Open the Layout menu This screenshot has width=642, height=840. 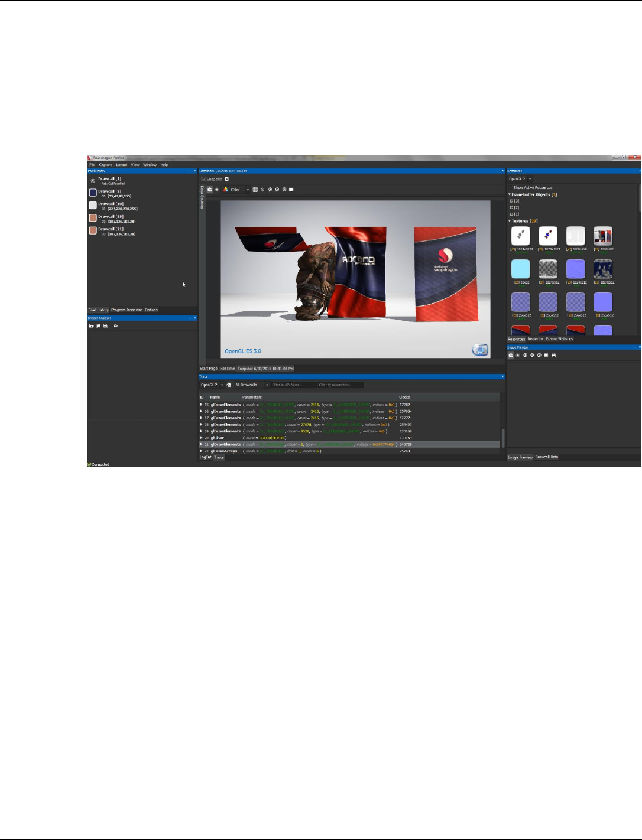pos(122,165)
